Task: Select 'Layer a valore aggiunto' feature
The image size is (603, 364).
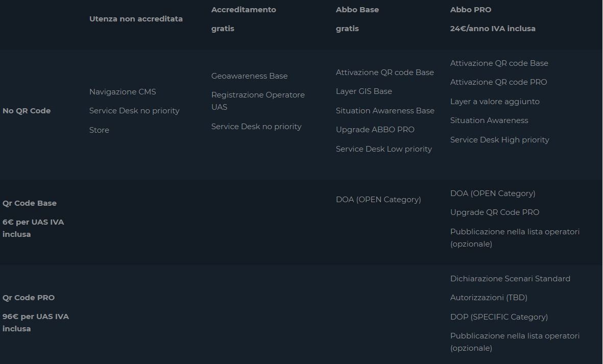Action: coord(495,102)
